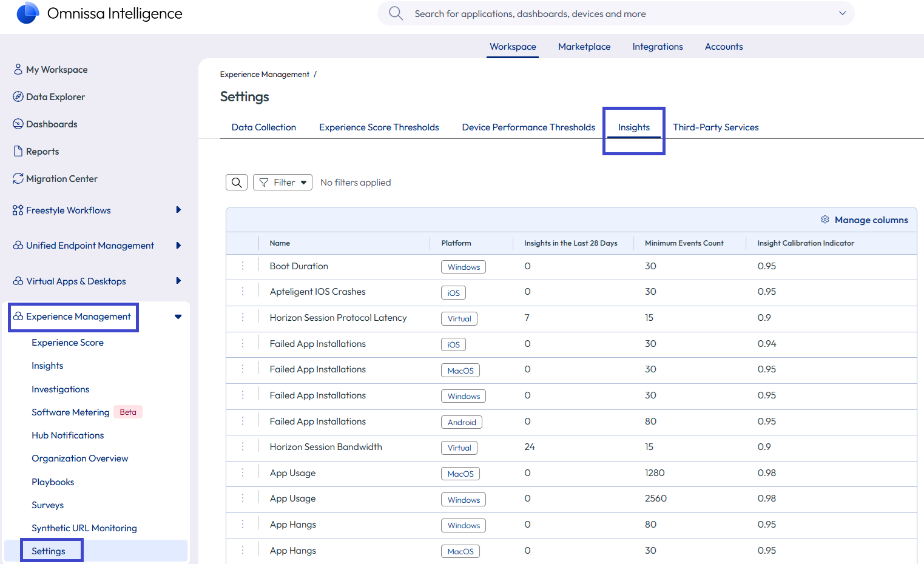Click the My Workspace person icon
Viewport: 924px width, 564px height.
(x=18, y=69)
